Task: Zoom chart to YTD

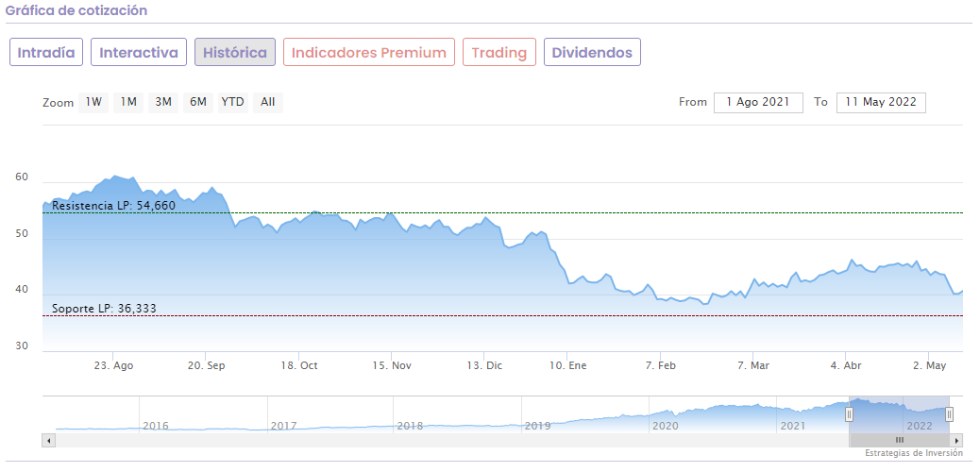Action: (232, 102)
